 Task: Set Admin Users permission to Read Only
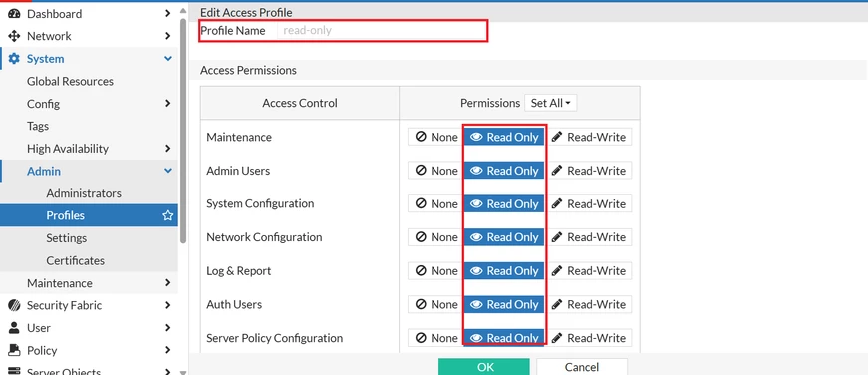click(504, 171)
